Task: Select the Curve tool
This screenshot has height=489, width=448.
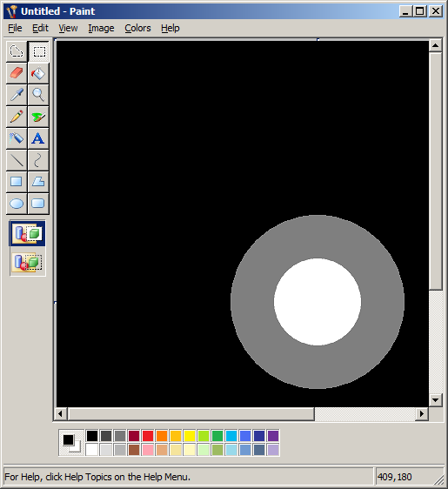Action: [38, 160]
